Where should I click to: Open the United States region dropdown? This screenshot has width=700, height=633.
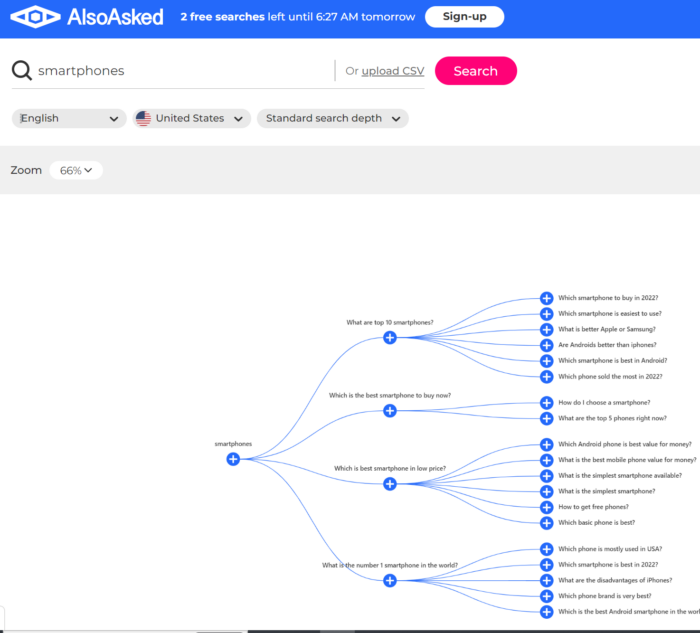coord(190,118)
